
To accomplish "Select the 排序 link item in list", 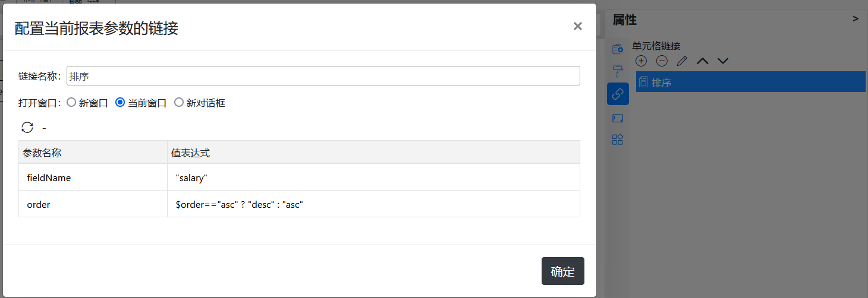I will click(x=750, y=82).
